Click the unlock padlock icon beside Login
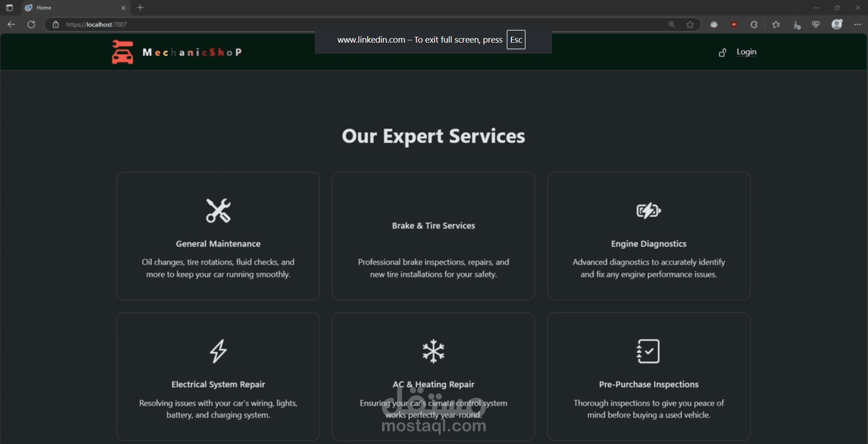868x444 pixels. tap(723, 53)
